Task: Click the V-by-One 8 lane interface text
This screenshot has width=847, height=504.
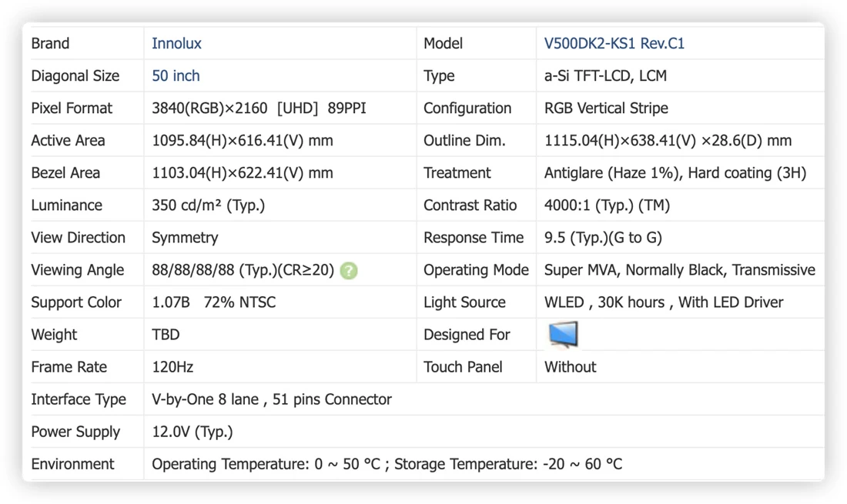Action: 272,399
